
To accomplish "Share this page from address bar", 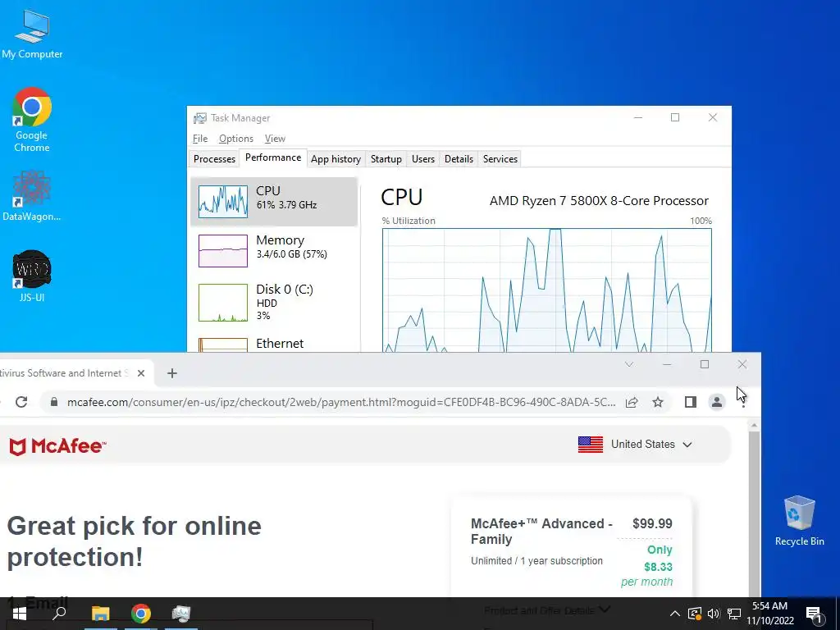I will [632, 402].
